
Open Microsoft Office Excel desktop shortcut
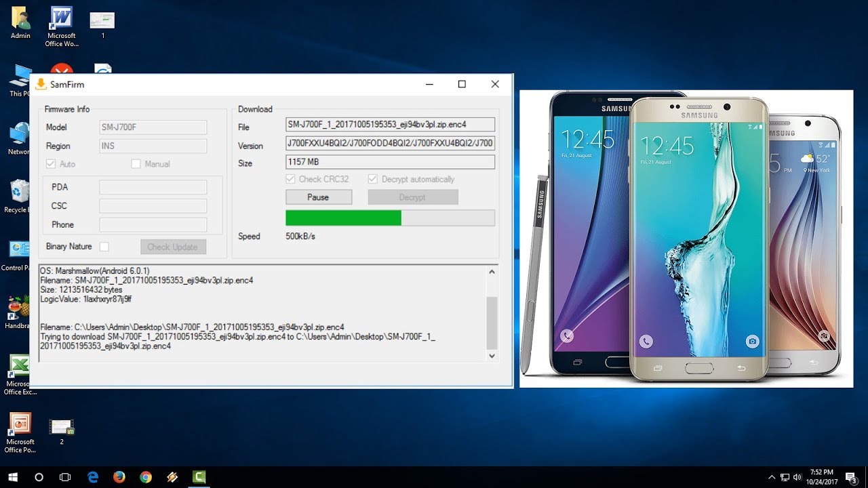[x=19, y=375]
